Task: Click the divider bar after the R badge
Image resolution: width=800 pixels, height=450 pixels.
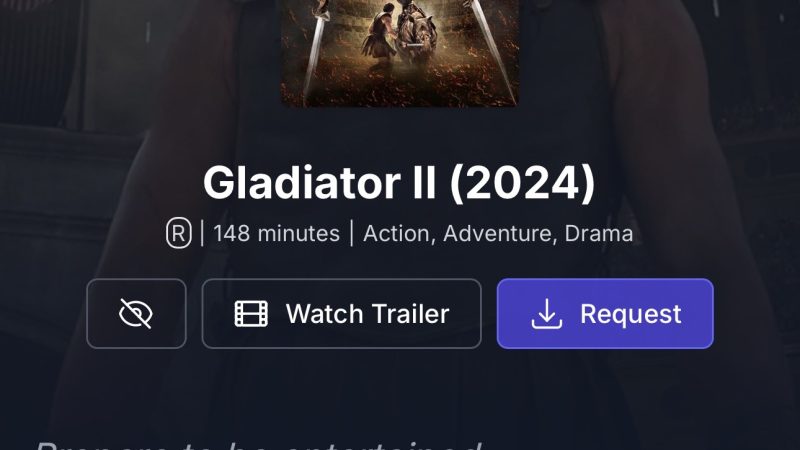Action: coord(202,234)
